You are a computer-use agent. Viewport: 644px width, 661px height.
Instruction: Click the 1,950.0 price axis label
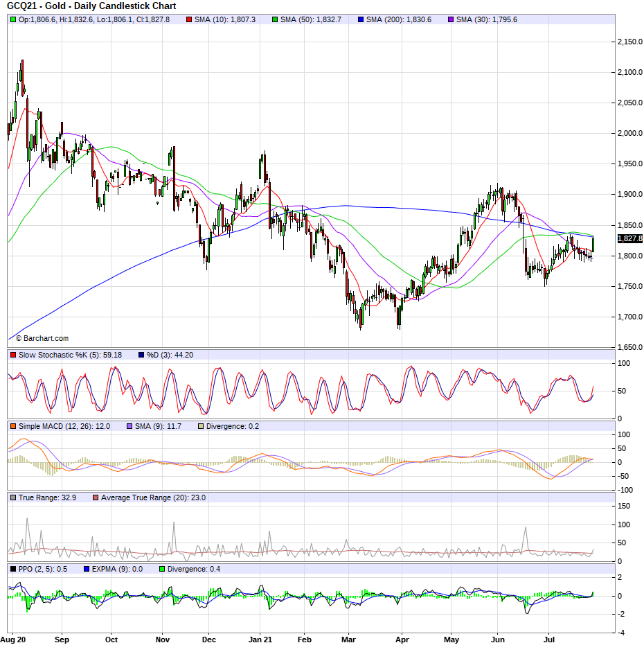pos(630,164)
